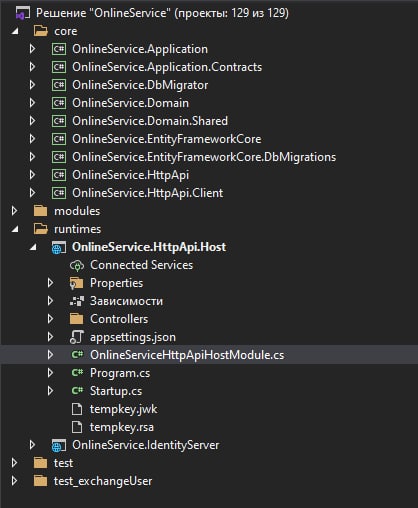Click the project icon for OnlineService.HttpApi.Client
Viewport: 418px width, 508px height.
59,193
